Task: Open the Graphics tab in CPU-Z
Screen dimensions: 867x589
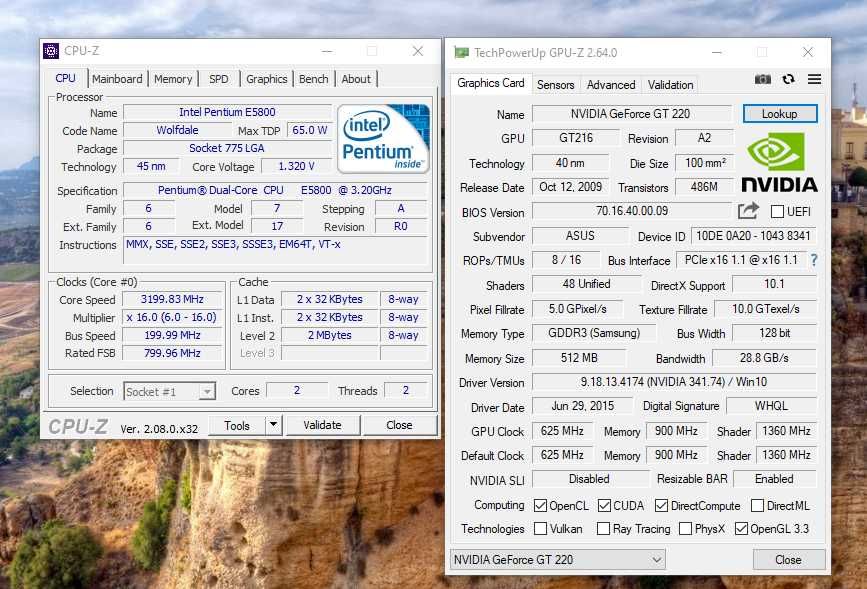Action: pos(267,79)
